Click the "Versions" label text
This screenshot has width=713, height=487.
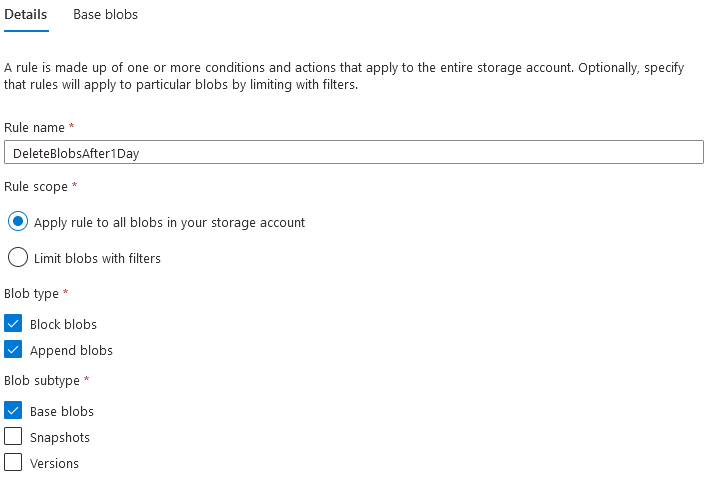[x=54, y=463]
